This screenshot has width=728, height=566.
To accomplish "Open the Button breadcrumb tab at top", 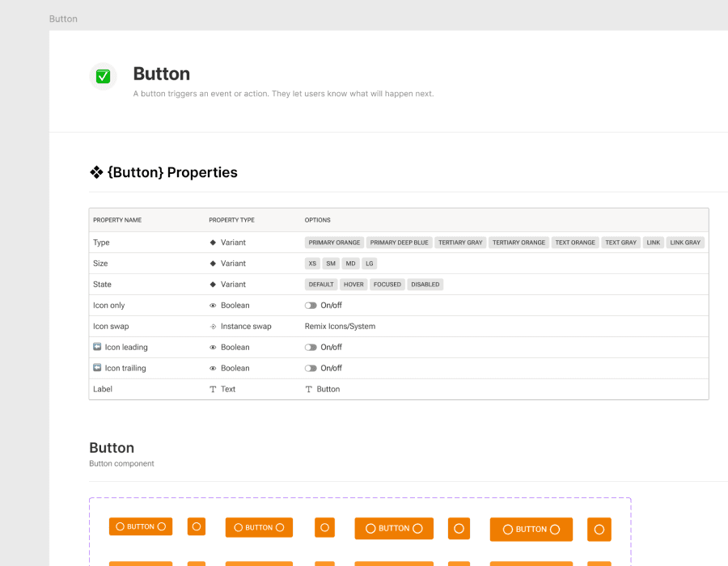I will [x=63, y=18].
